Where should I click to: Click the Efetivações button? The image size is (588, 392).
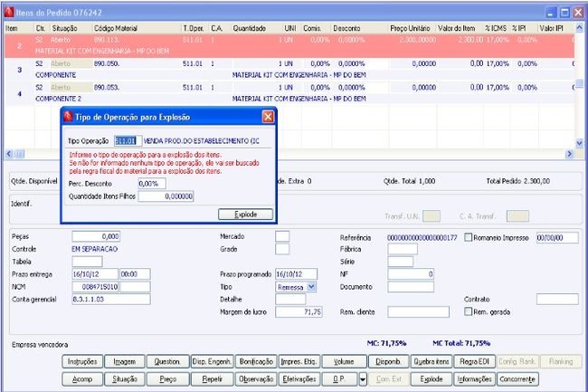tap(299, 379)
